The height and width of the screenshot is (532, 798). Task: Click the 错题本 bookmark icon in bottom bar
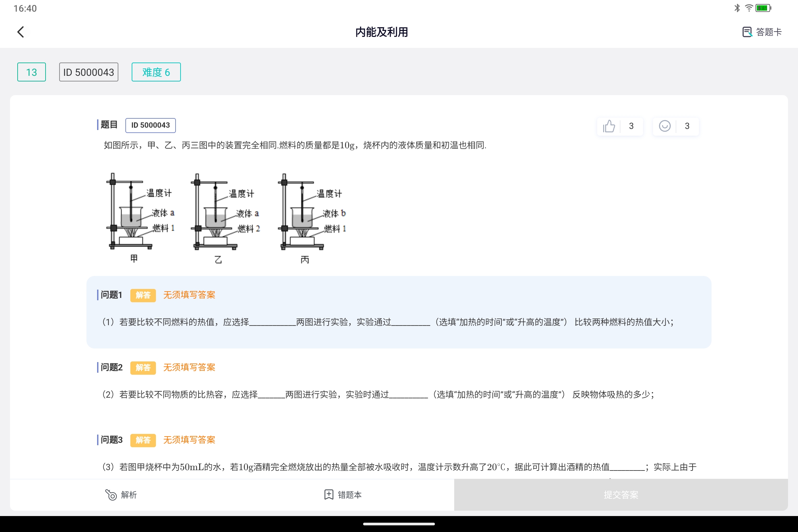pos(328,495)
